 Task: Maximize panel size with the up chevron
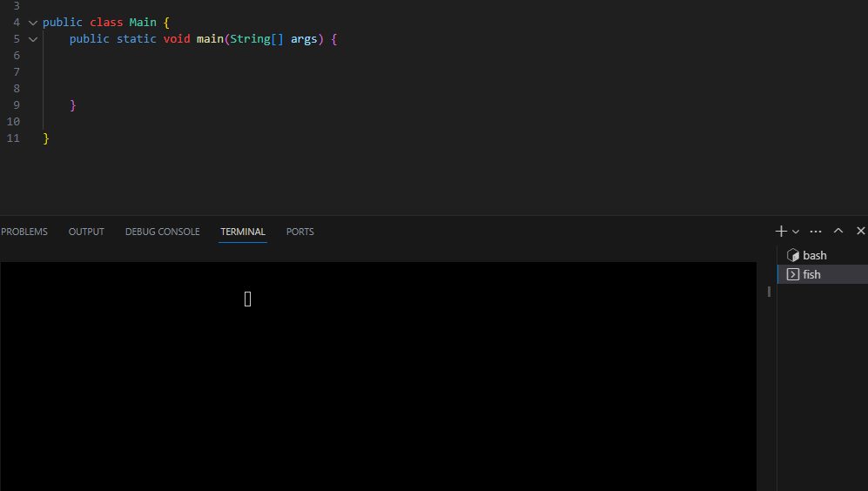[x=838, y=231]
